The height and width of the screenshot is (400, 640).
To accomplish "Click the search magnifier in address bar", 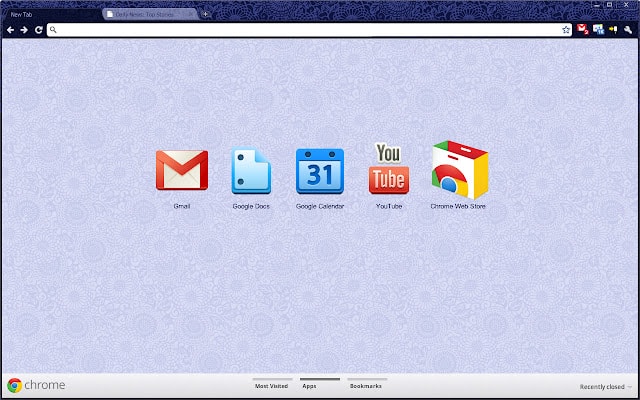I will pos(53,30).
